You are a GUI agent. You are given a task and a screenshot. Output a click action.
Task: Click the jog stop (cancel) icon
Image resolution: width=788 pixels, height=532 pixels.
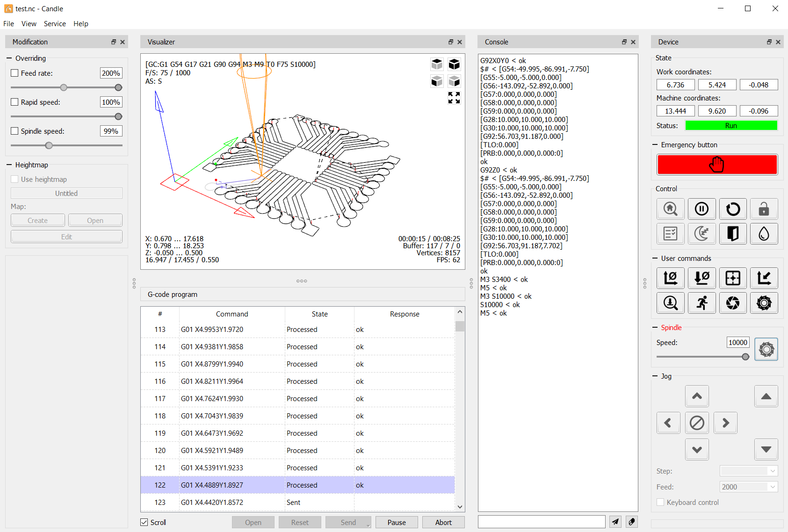click(x=697, y=423)
